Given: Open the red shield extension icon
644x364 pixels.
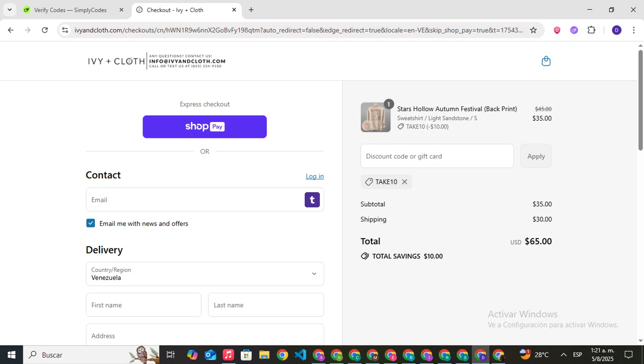Looking at the screenshot, I should point(557,30).
